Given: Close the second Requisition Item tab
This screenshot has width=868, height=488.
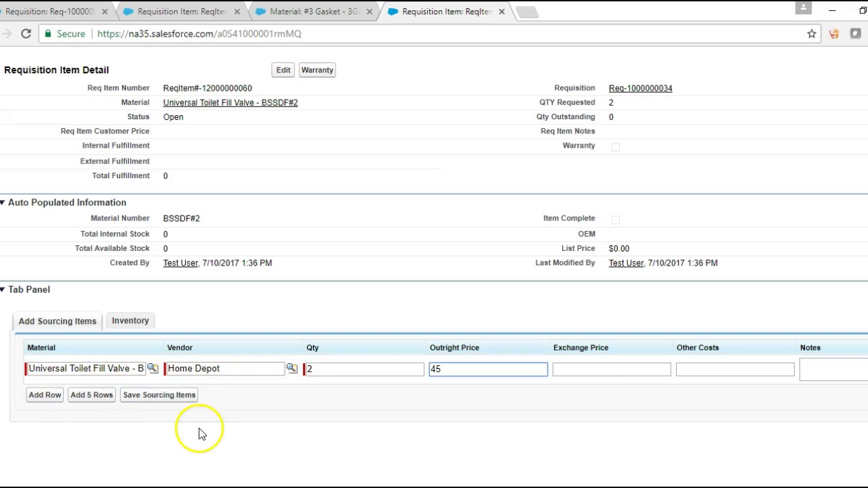Looking at the screenshot, I should (x=237, y=12).
